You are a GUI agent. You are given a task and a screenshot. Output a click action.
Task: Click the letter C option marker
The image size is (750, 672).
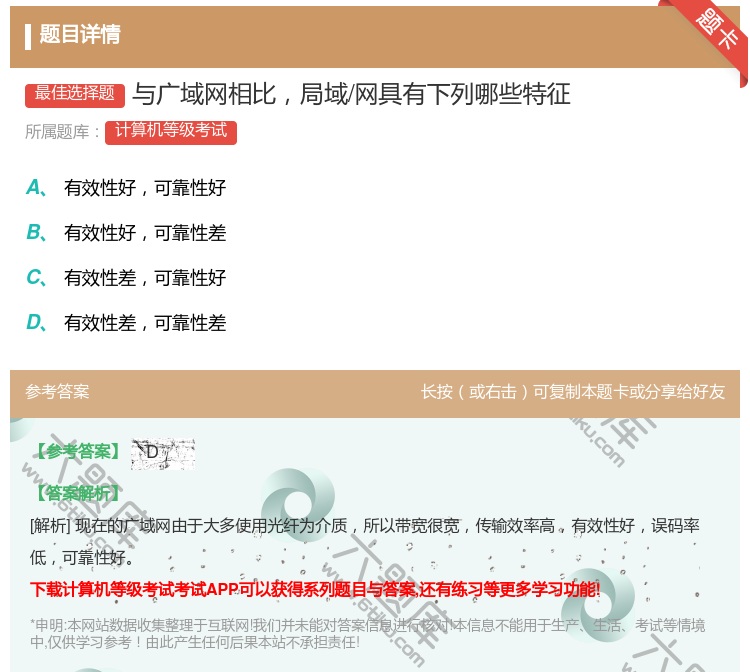click(36, 277)
